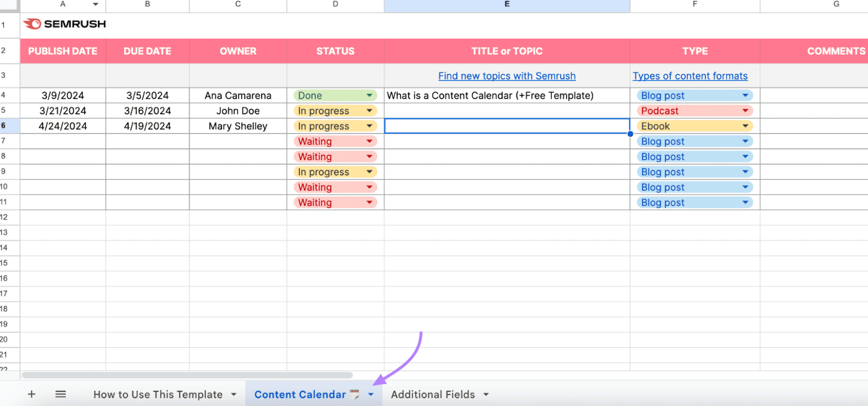This screenshot has height=406, width=868.
Task: Select the Content Calendar tab
Action: (x=300, y=394)
